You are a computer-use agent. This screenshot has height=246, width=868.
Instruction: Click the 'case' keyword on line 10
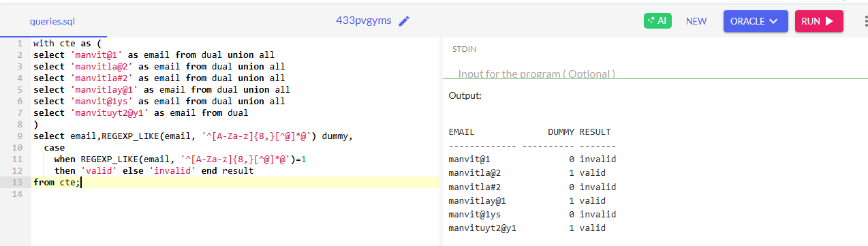click(x=55, y=148)
